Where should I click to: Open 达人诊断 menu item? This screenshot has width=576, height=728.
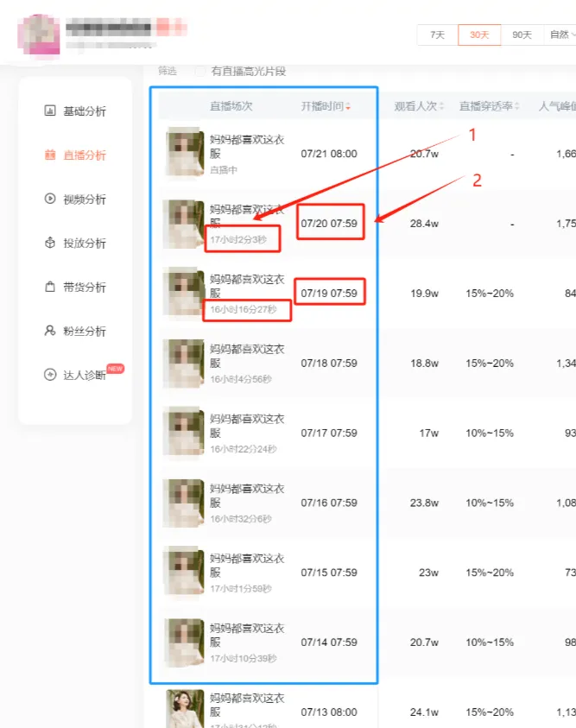point(85,375)
